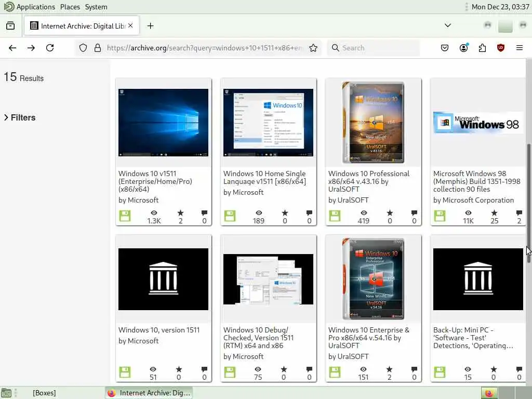Open 'Back-Up: Mini PC' title link

coord(473,338)
